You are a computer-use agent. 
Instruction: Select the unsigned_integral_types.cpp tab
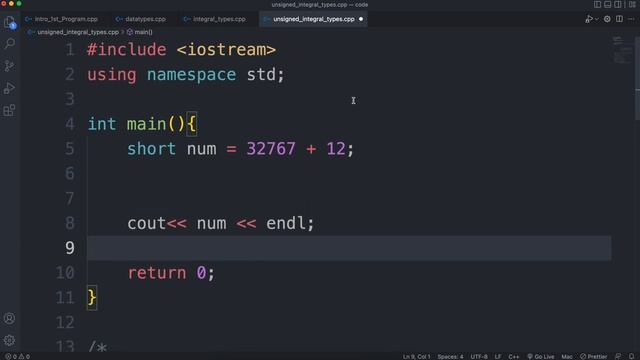313,19
